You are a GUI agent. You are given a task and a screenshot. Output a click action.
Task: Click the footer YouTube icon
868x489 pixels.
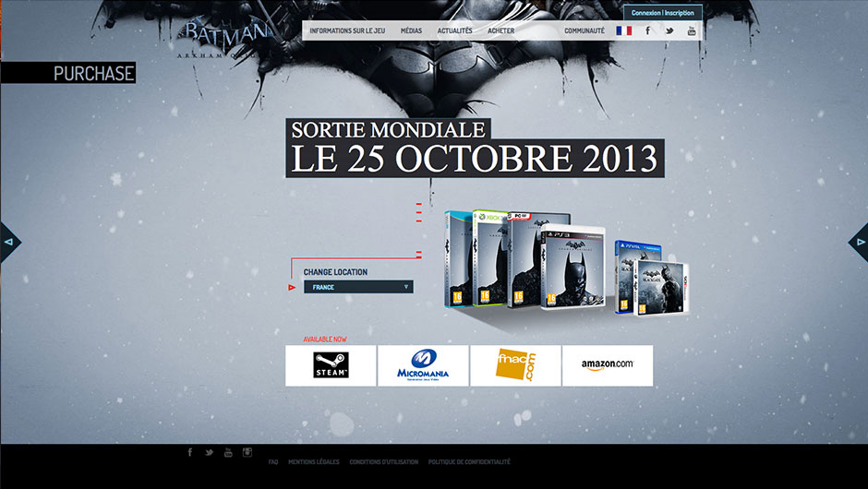pos(228,452)
